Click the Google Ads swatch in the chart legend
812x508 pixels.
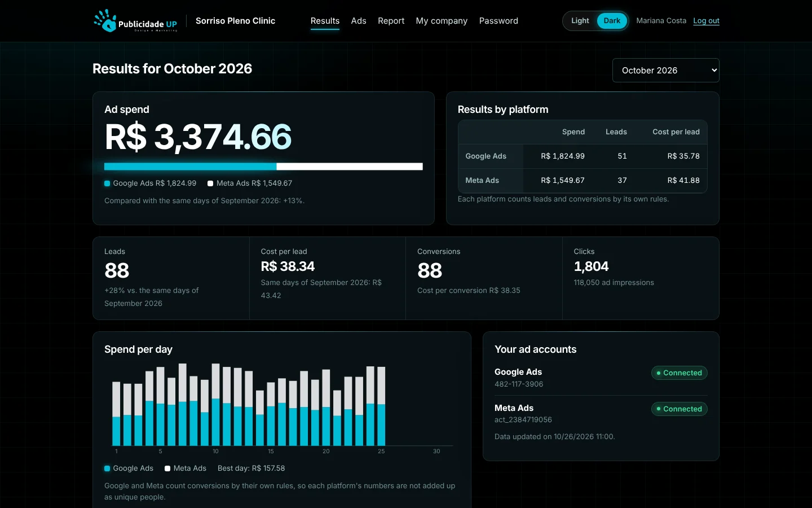(107, 468)
